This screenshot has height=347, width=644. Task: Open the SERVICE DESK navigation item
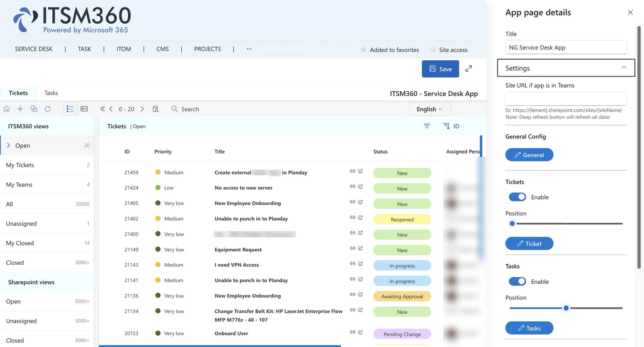click(34, 49)
